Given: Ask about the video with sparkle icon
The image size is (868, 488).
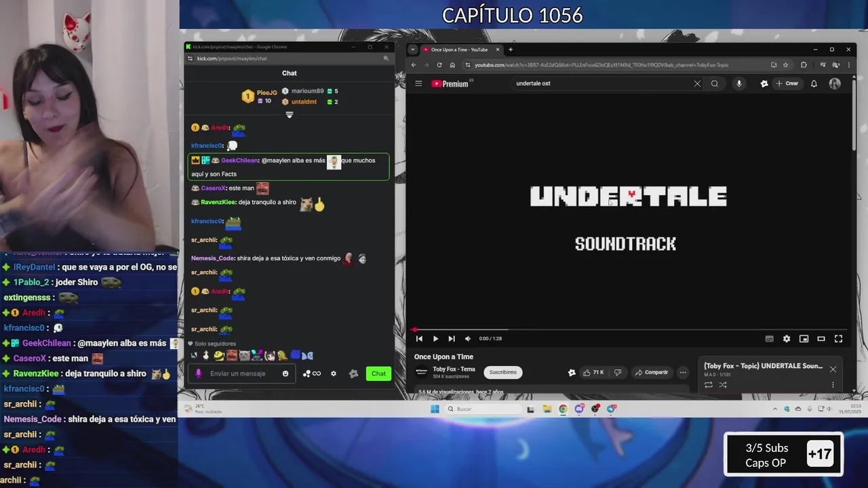Looking at the screenshot, I should (x=572, y=372).
